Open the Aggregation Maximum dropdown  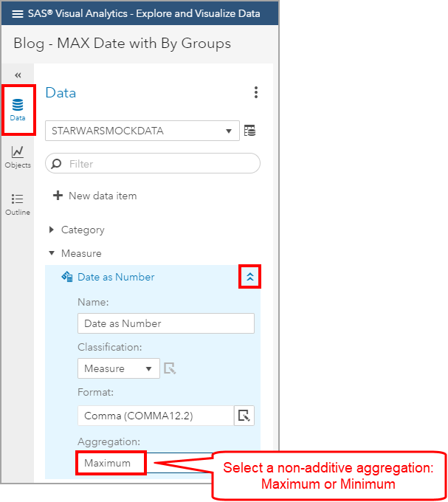145,463
